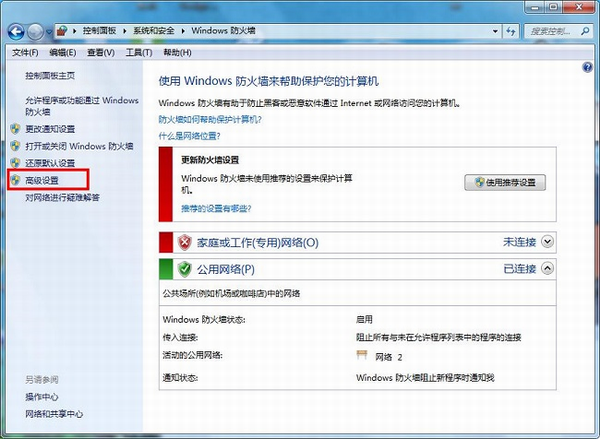The width and height of the screenshot is (600, 439).
Task: Click 防火墙如何帮助保护计算机? link
Action: [210, 120]
